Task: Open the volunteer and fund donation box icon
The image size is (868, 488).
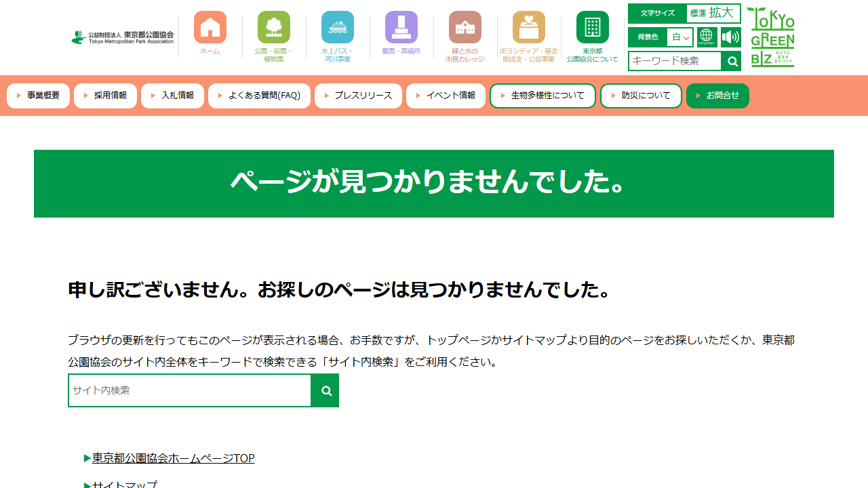Action: (529, 27)
